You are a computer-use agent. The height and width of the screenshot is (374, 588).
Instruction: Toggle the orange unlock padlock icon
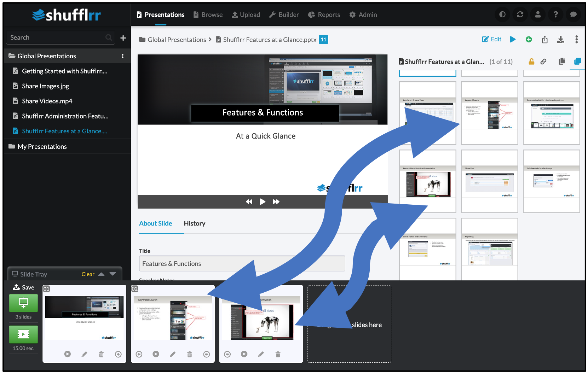tap(531, 62)
